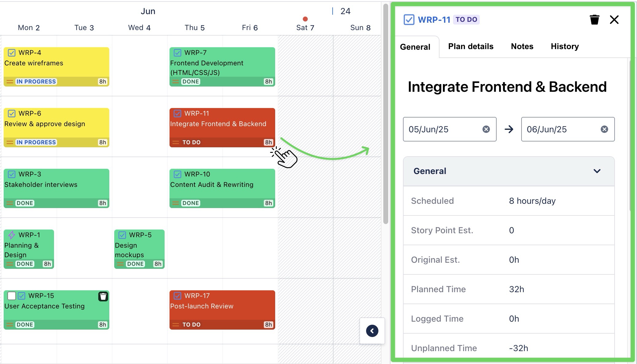The image size is (637, 364).
Task: Check the empty checkbox on WRP-15
Action: coord(11,296)
